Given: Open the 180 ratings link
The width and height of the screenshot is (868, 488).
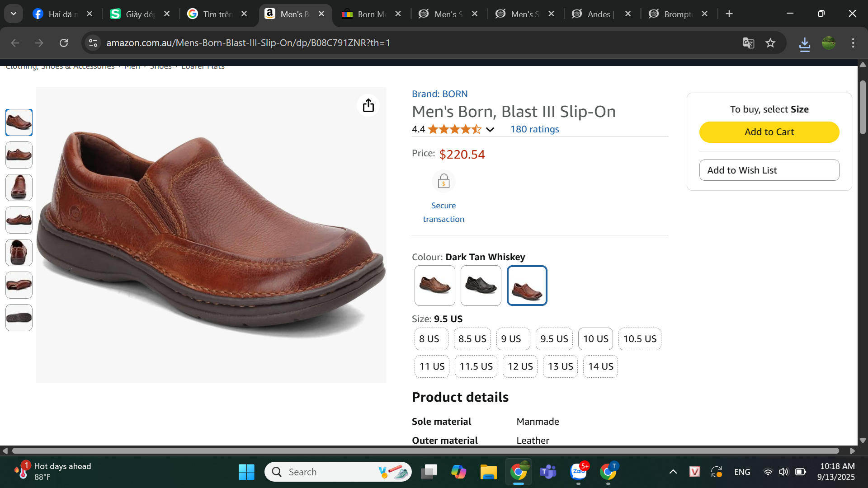Looking at the screenshot, I should tap(534, 129).
